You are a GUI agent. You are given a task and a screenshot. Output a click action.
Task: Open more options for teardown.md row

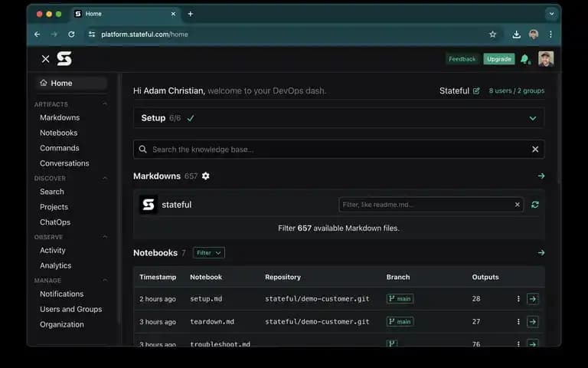518,322
